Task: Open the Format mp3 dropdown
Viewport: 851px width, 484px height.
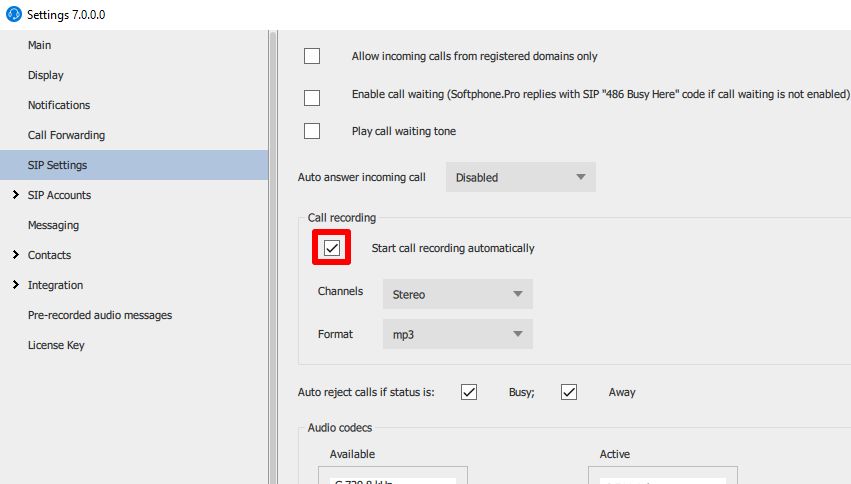Action: pos(458,334)
